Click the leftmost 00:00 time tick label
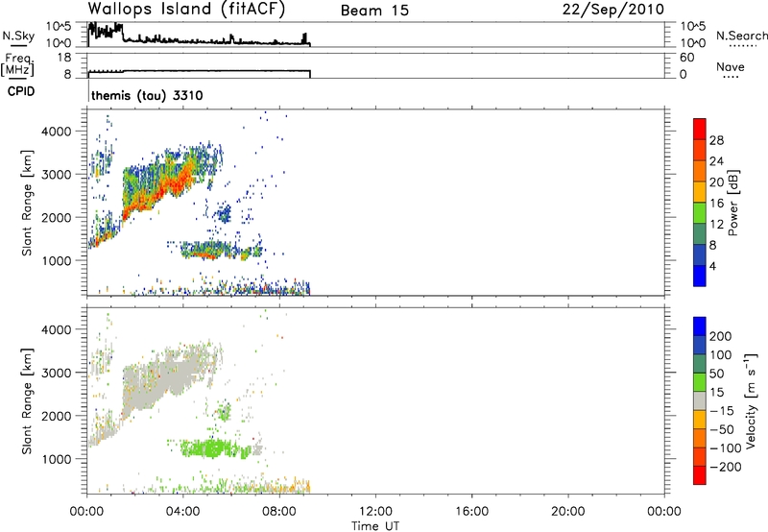Screen dimensions: 768x532 tap(87, 512)
